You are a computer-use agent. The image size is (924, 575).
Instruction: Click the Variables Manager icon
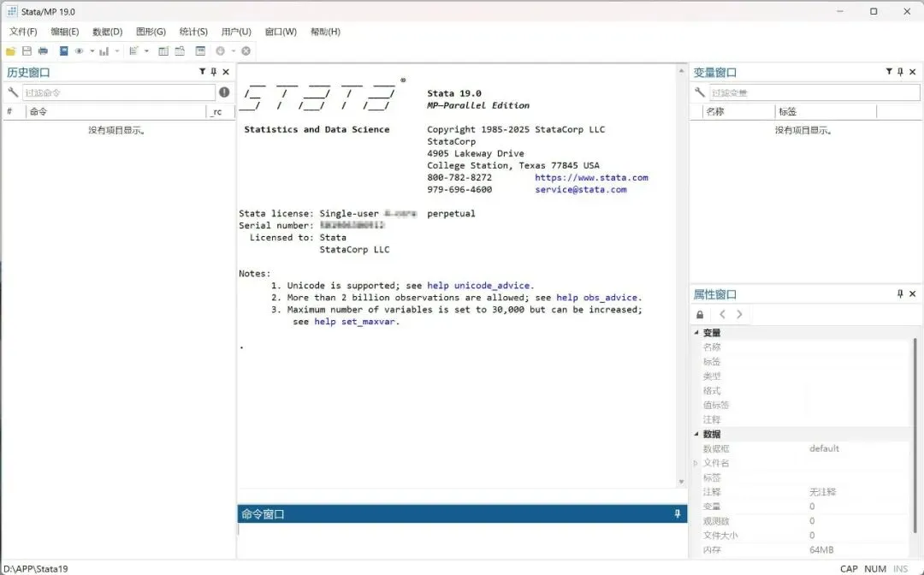coord(200,51)
